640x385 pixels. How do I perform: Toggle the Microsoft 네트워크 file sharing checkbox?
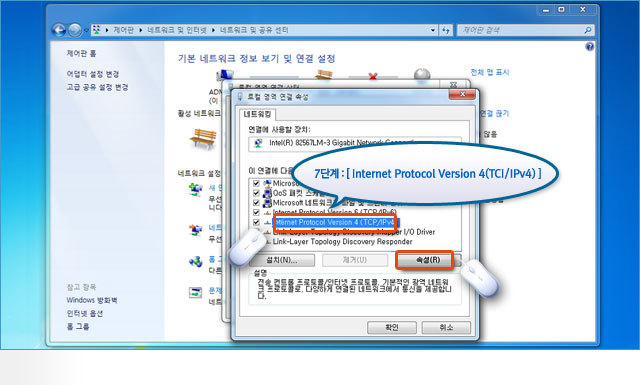tap(256, 203)
